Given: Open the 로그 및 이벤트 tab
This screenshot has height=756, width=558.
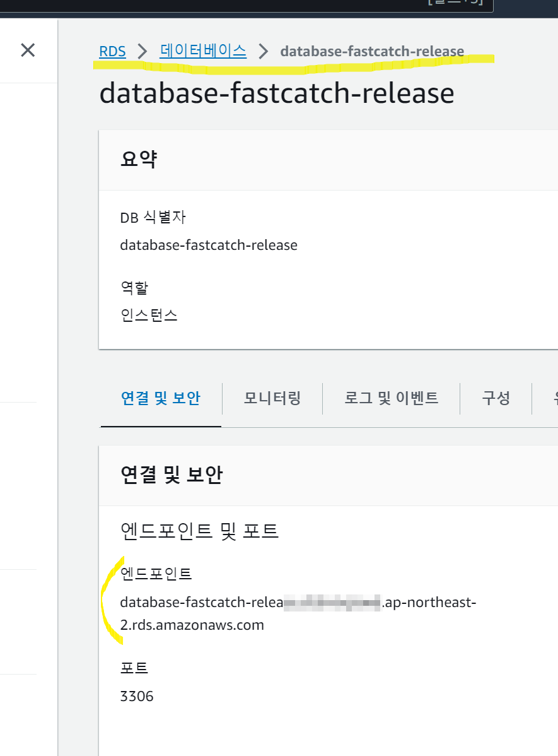Looking at the screenshot, I should point(392,398).
